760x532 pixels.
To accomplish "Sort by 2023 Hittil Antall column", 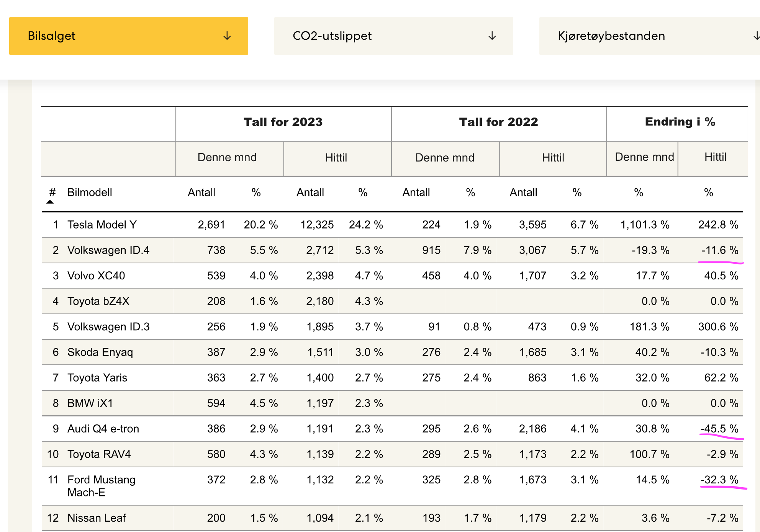I will pyautogui.click(x=310, y=193).
